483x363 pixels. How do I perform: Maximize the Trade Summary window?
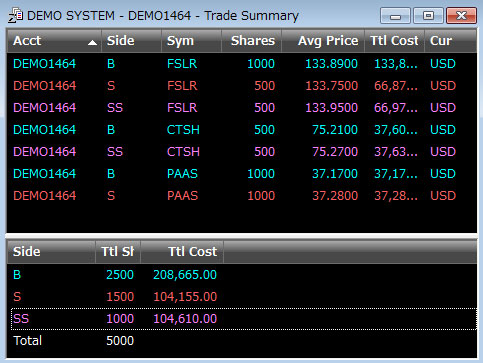click(x=428, y=16)
